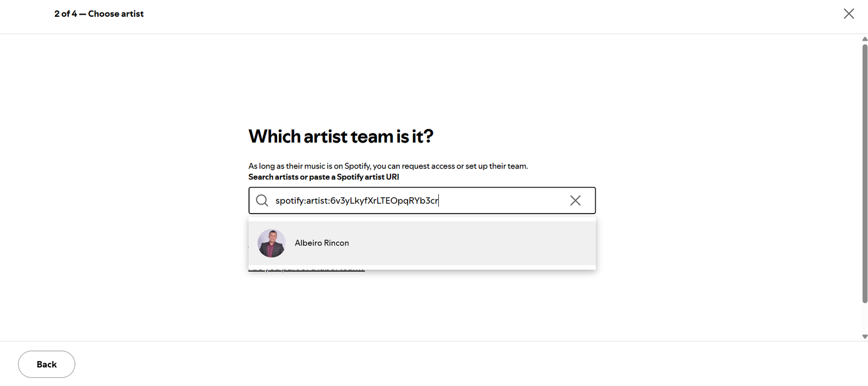Click the 'Which artist team is it?' heading

(341, 136)
